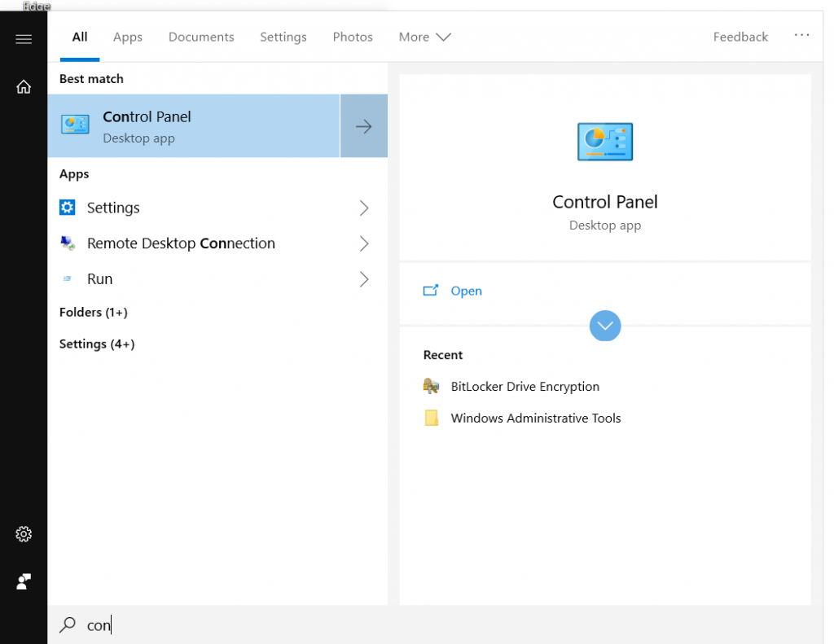The width and height of the screenshot is (834, 644).
Task: Expand the Settings (4+) group
Action: click(97, 344)
